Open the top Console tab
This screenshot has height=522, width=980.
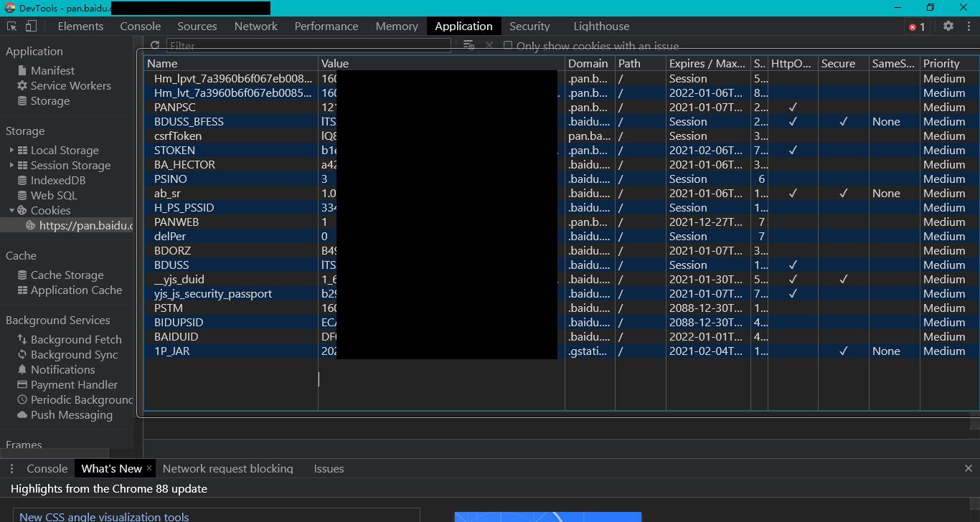[x=141, y=26]
